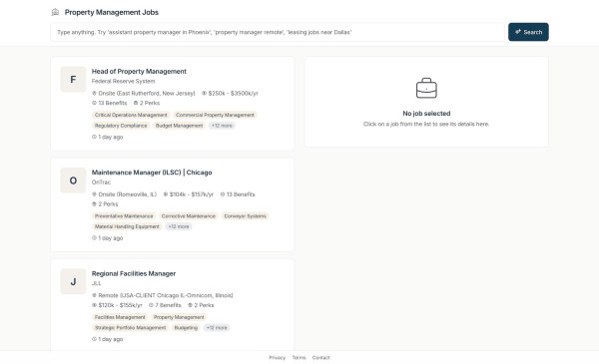599x364 pixels.
Task: Select the Property Management tag in JLL card
Action: coord(179,317)
